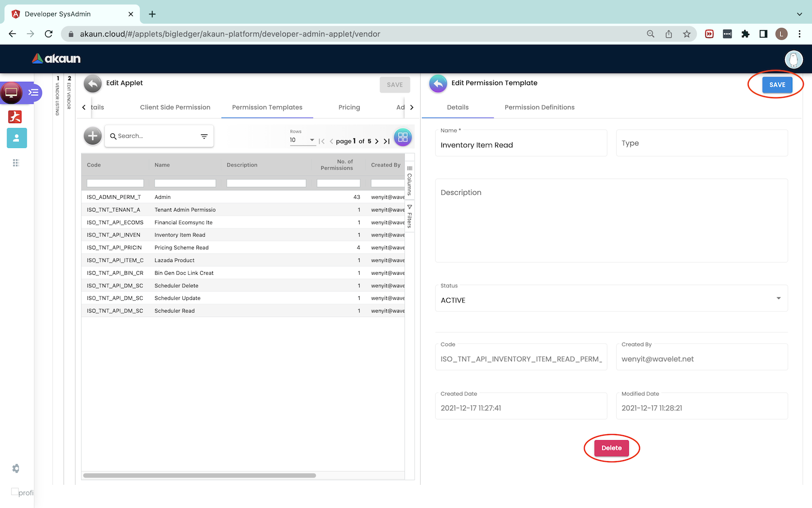Click the back arrow beside Edit Permission Template
This screenshot has height=508, width=812.
pyautogui.click(x=438, y=84)
